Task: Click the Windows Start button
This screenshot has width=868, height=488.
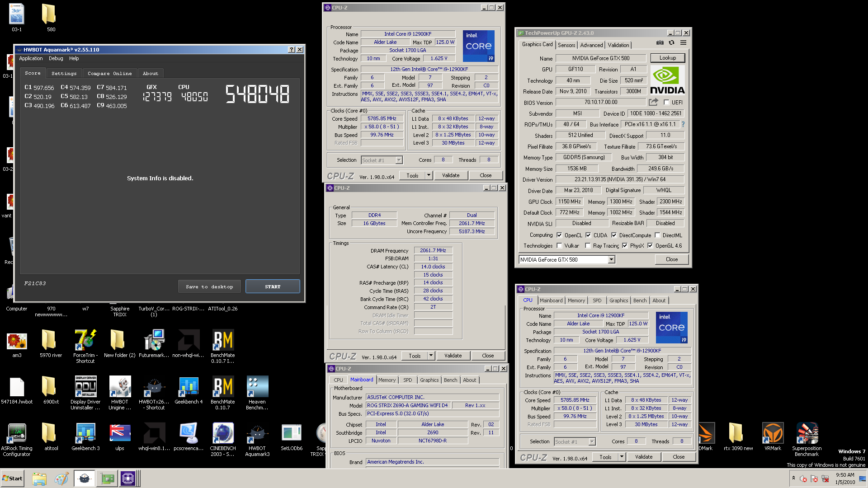Action: [12, 479]
